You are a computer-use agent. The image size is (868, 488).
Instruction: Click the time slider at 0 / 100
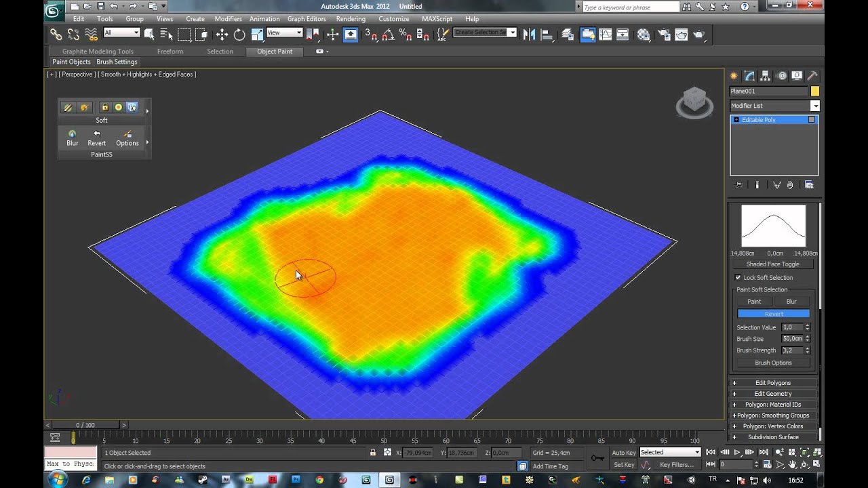85,425
